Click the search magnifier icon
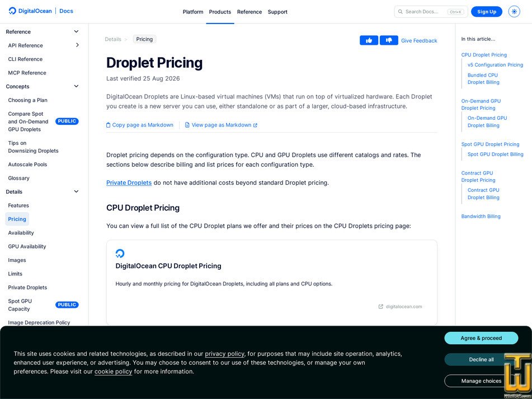Image resolution: width=532 pixels, height=399 pixels. pos(401,12)
